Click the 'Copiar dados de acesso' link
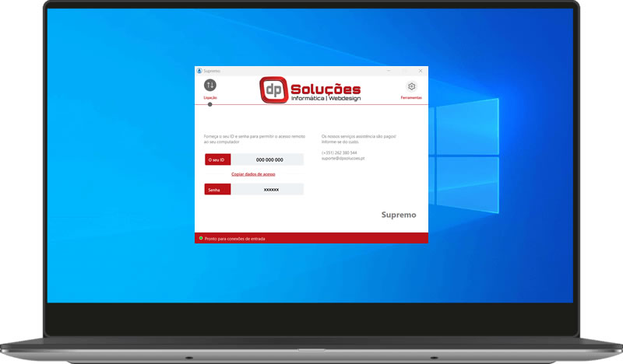The image size is (623, 364). tap(253, 174)
